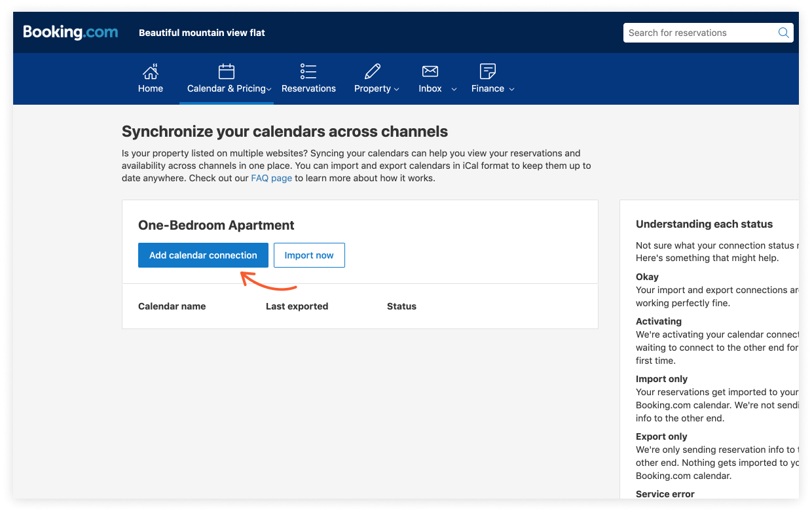Image resolution: width=812 pixels, height=513 pixels.
Task: Click the search magnifier icon
Action: (783, 33)
